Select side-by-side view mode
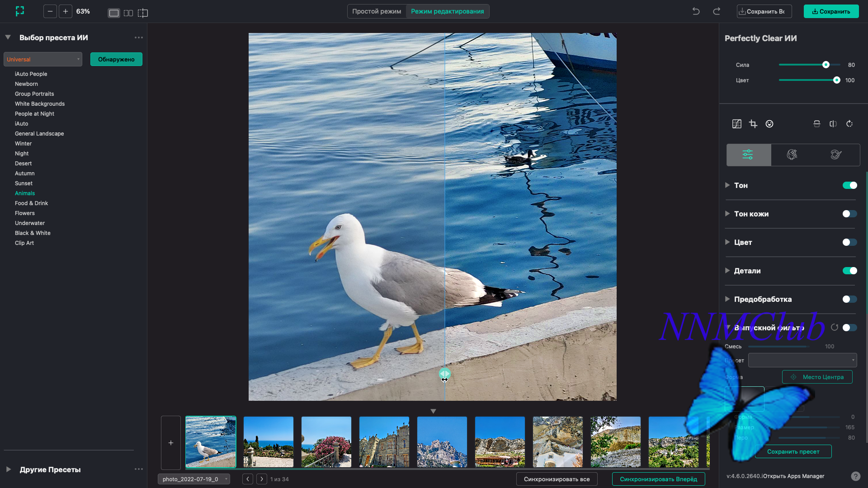 click(128, 13)
